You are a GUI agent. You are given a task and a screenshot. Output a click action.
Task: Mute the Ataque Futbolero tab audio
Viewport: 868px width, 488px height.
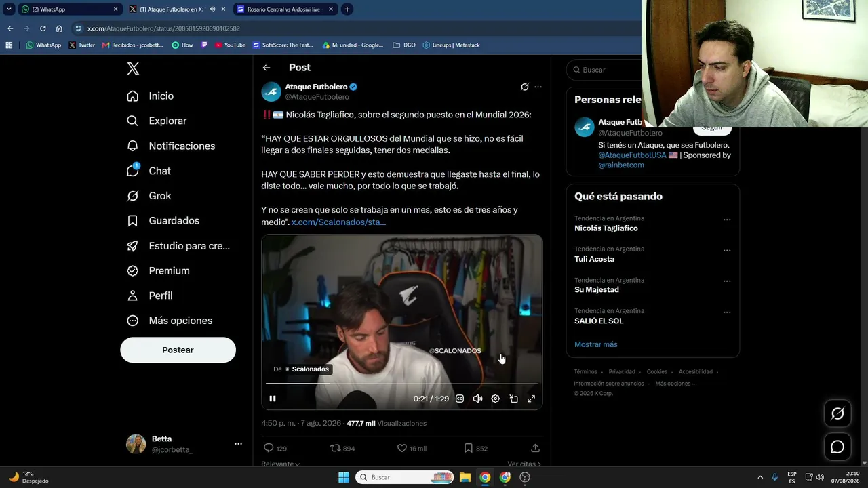point(212,9)
